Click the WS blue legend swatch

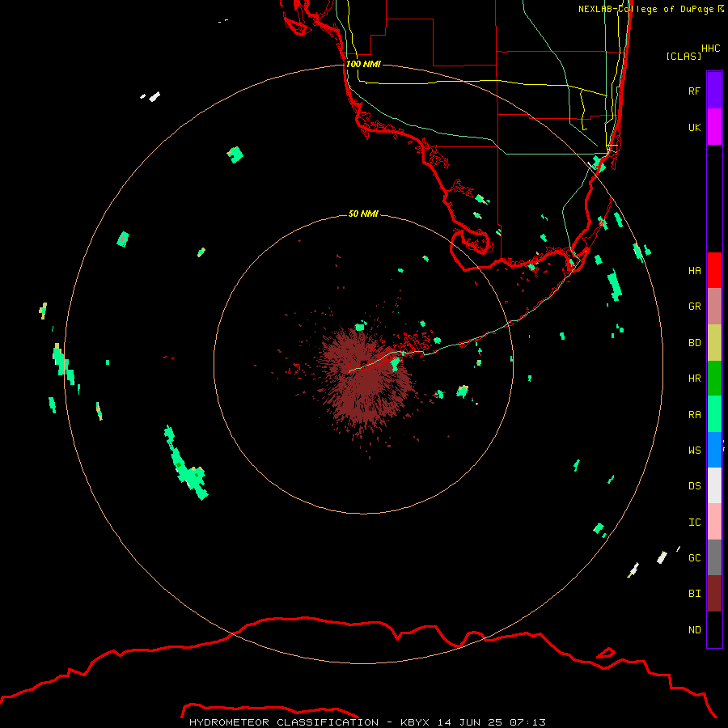pyautogui.click(x=714, y=450)
